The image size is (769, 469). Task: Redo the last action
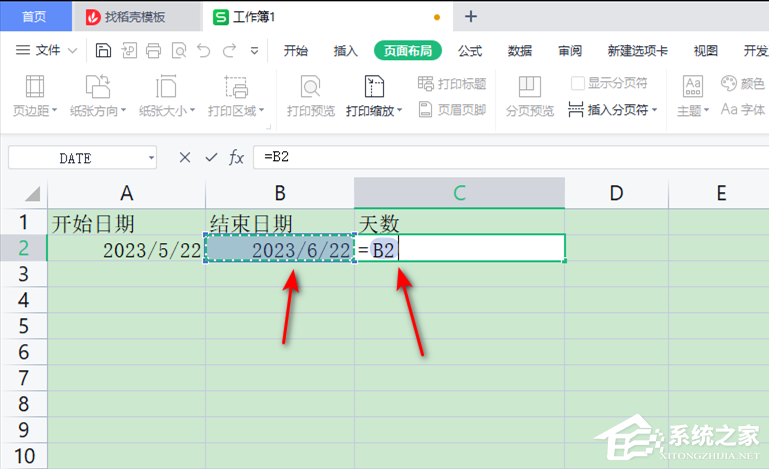tap(229, 51)
